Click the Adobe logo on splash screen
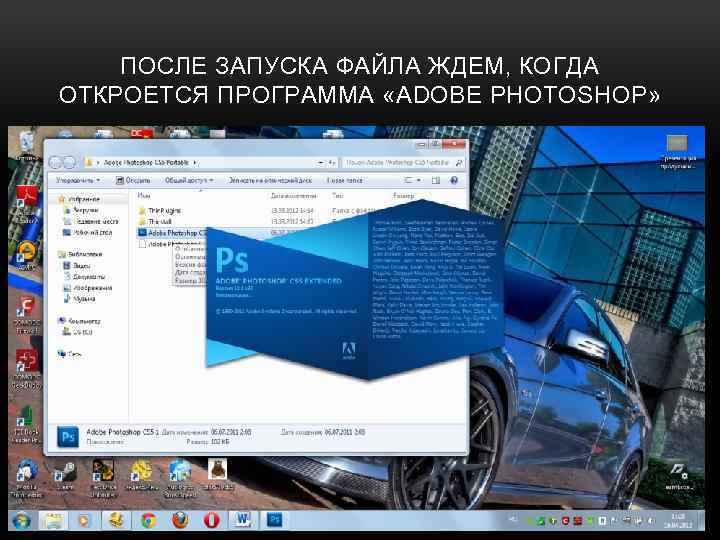This screenshot has height=540, width=720. coord(349,350)
